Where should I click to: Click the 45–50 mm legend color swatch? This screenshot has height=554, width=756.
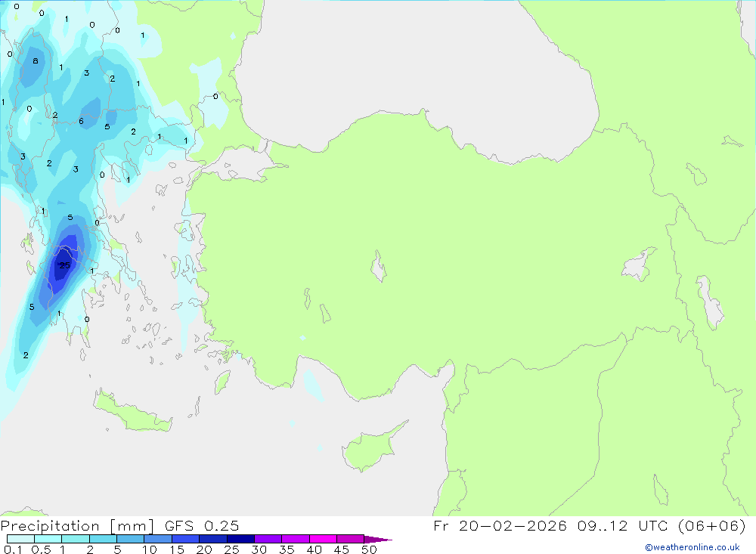pyautogui.click(x=350, y=539)
